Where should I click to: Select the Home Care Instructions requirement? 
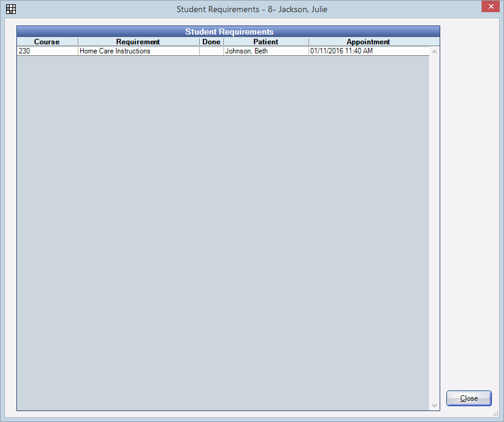[x=115, y=51]
